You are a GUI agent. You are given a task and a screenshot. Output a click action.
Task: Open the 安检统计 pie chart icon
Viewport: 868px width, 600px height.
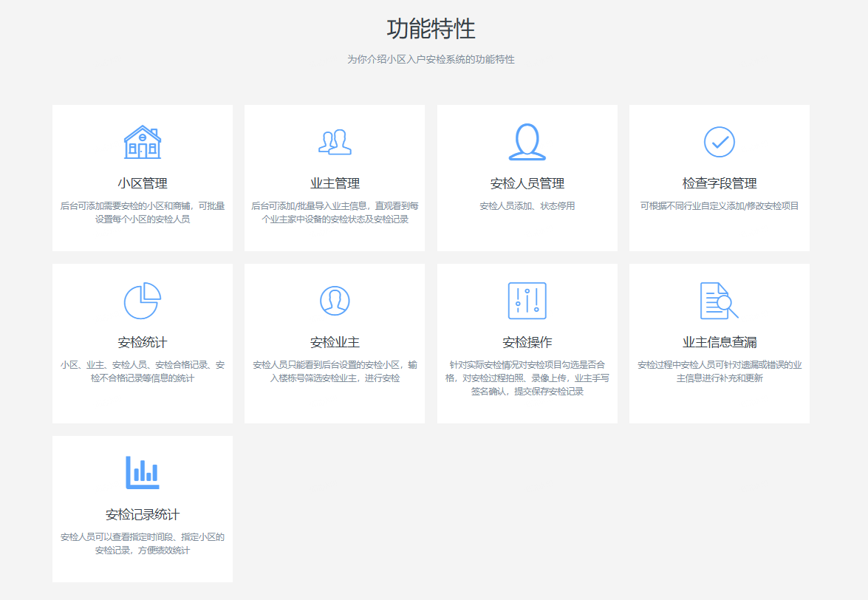(143, 300)
